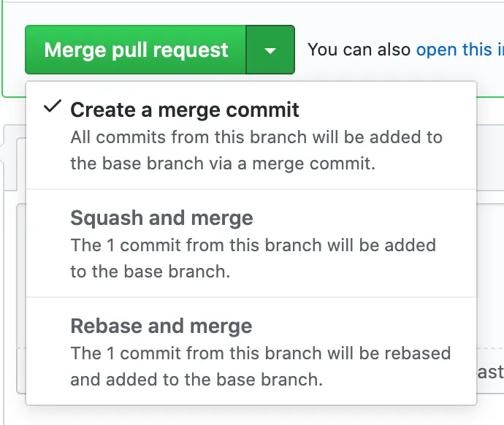Click the green Merge pull request button
This screenshot has height=425, width=504.
(x=136, y=50)
